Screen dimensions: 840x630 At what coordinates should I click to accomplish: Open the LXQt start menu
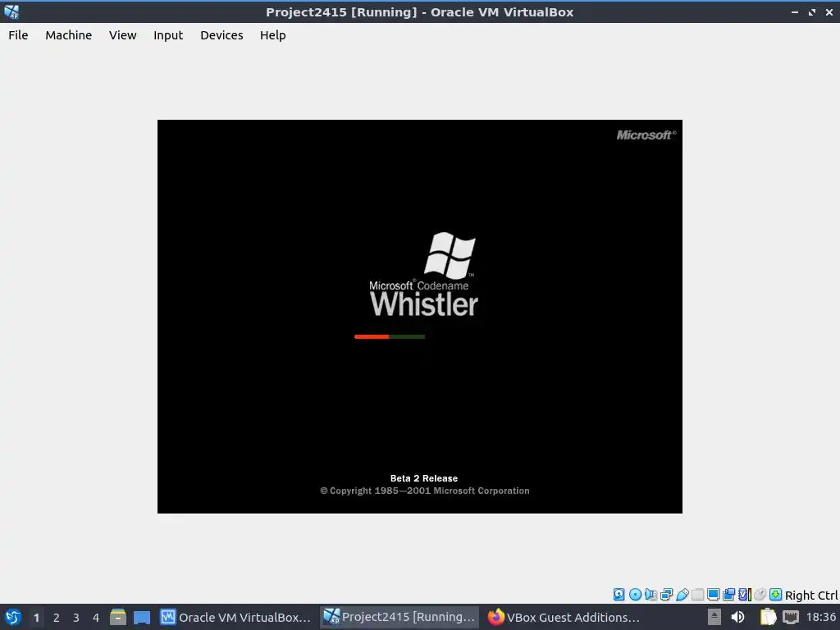[12, 617]
